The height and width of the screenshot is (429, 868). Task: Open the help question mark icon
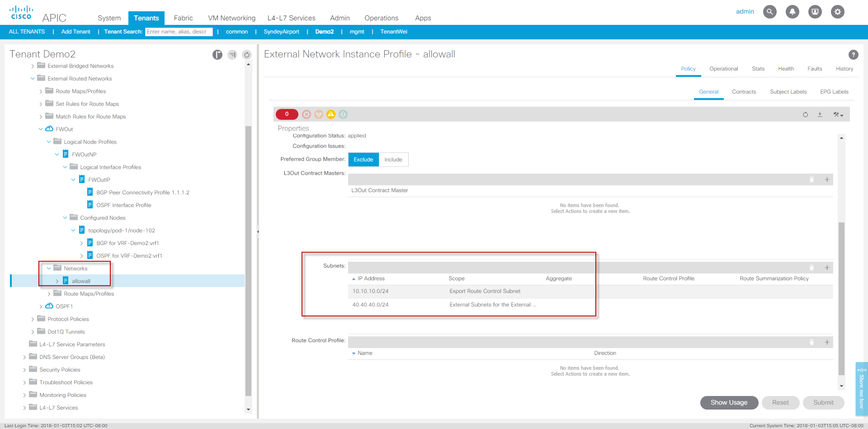853,55
